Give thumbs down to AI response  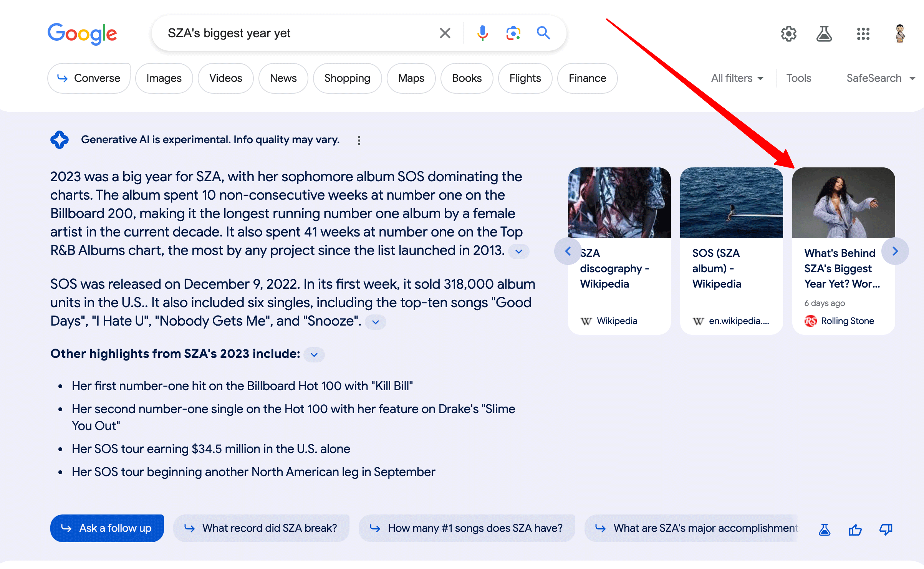tap(886, 530)
